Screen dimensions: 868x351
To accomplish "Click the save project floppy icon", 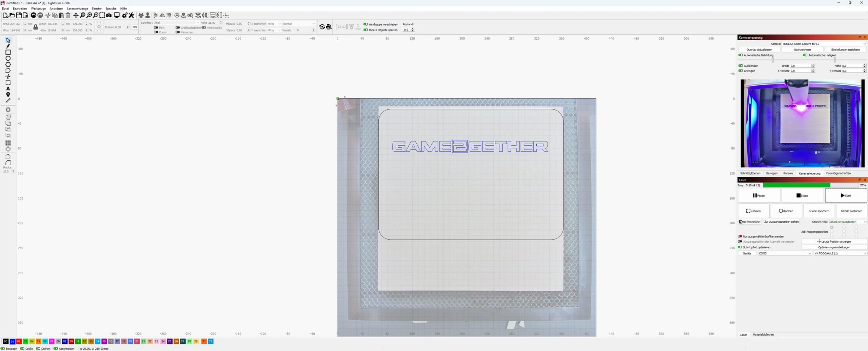I will click(19, 15).
